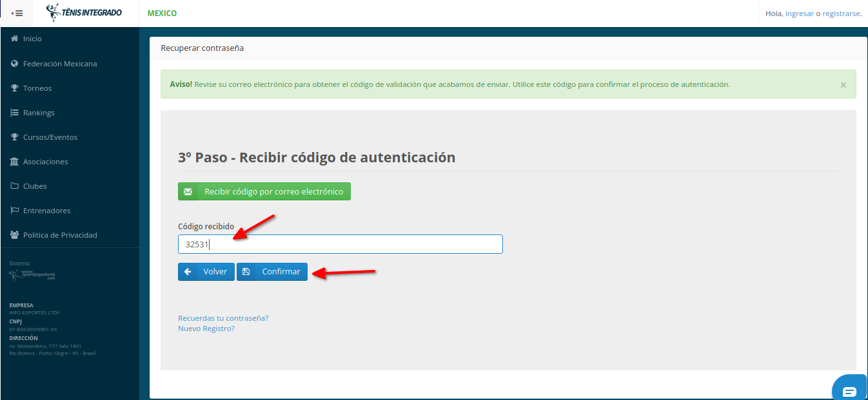The width and height of the screenshot is (868, 400).
Task: Click the globe icon for Federación Mexicana
Action: point(14,63)
